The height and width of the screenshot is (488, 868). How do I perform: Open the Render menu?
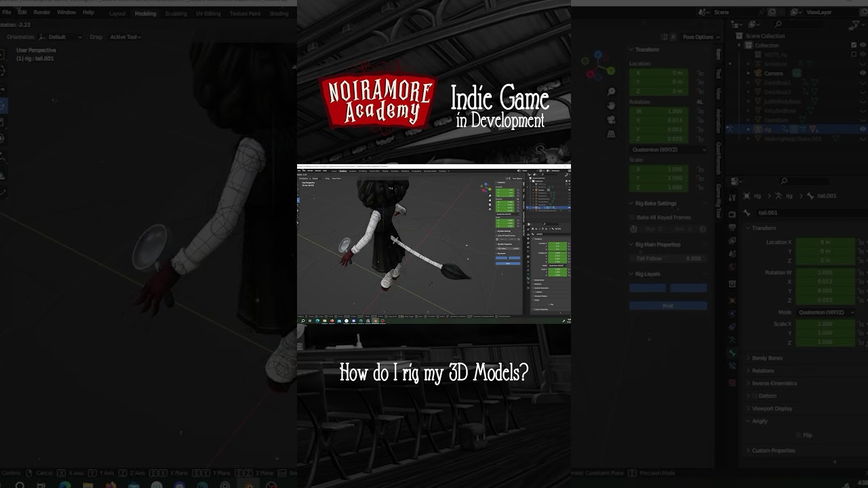pos(42,13)
